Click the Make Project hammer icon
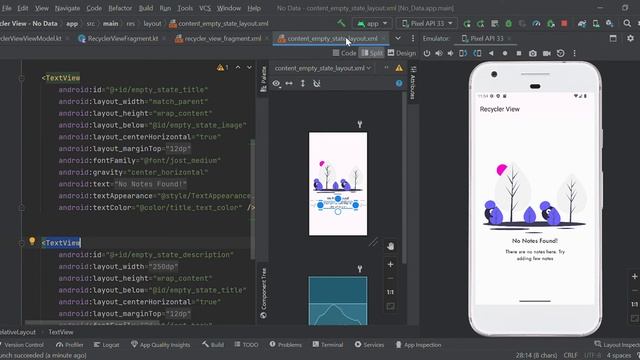 pos(341,23)
